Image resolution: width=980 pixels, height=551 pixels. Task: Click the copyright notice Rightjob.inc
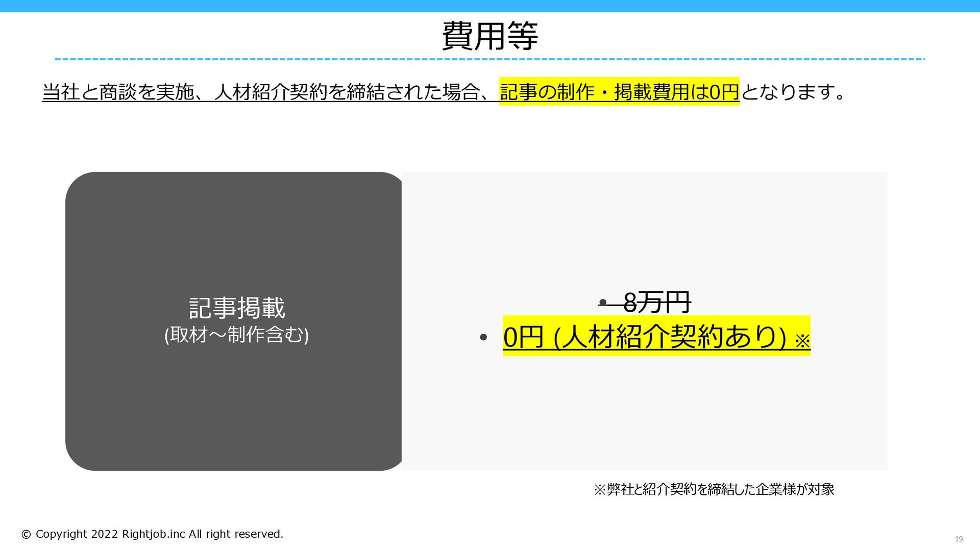(x=152, y=534)
